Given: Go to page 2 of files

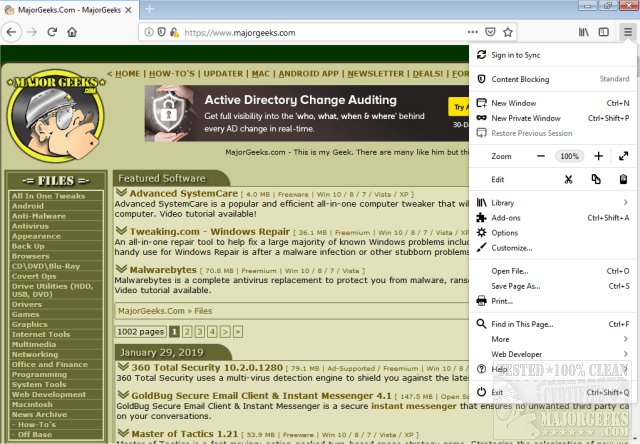Looking at the screenshot, I should click(x=187, y=332).
